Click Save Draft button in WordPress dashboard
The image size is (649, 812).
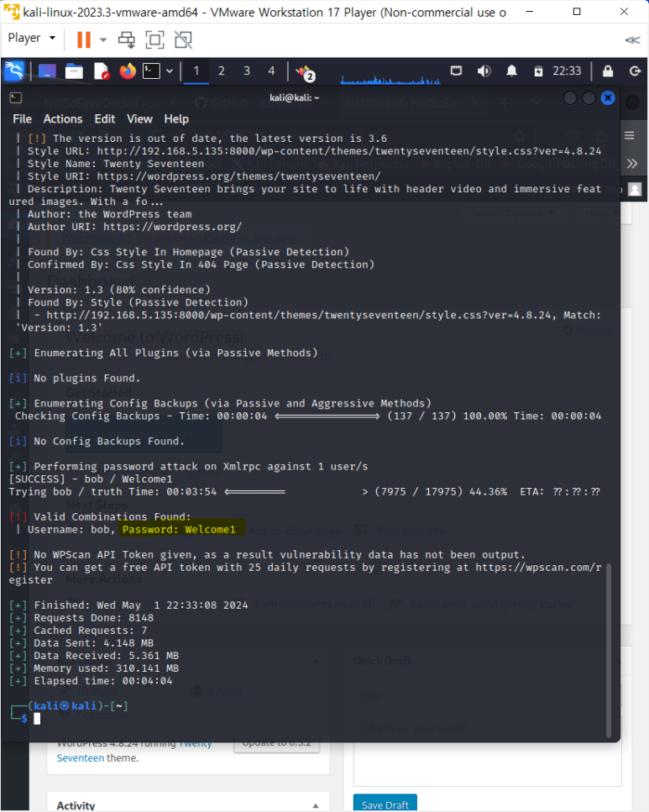coord(385,804)
